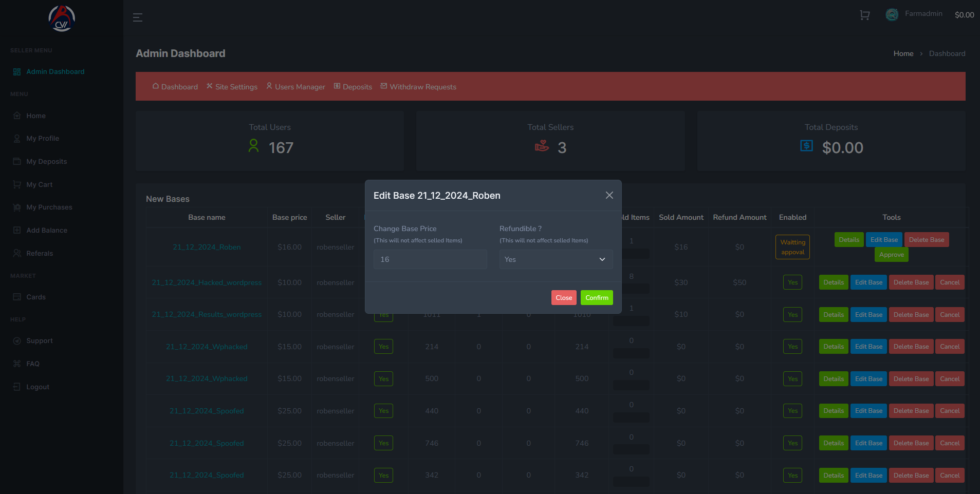
Task: Click the Admin Dashboard sidebar icon
Action: pyautogui.click(x=17, y=72)
